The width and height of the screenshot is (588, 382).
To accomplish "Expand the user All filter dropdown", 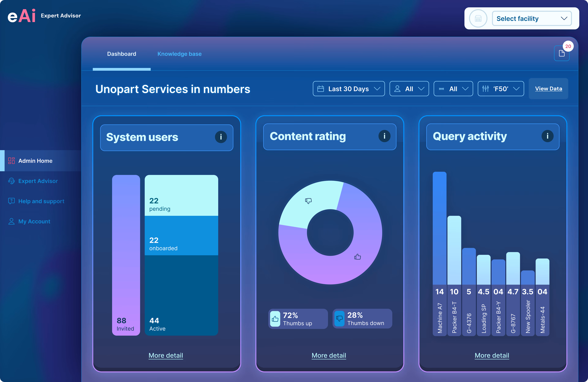I will point(409,89).
